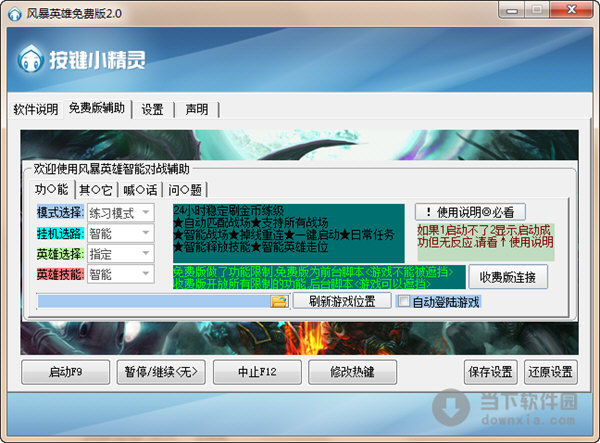The width and height of the screenshot is (600, 443).
Task: Click the green 英雄选择 label
Action: (x=60, y=254)
